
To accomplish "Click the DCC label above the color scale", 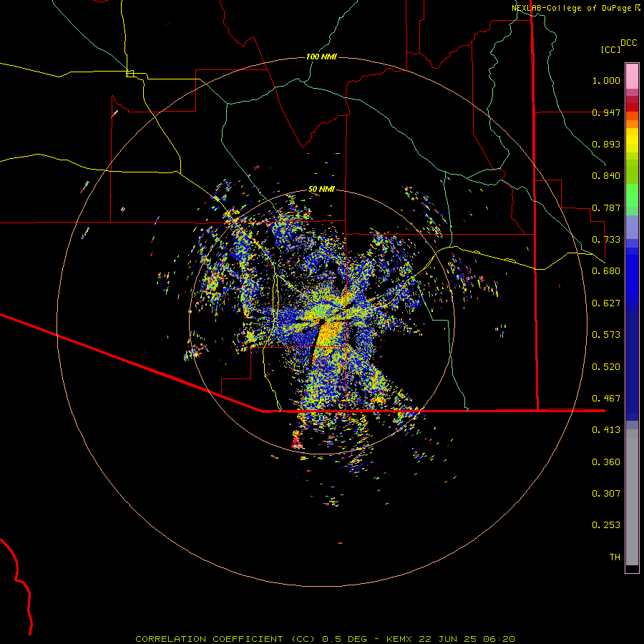I will pyautogui.click(x=629, y=43).
